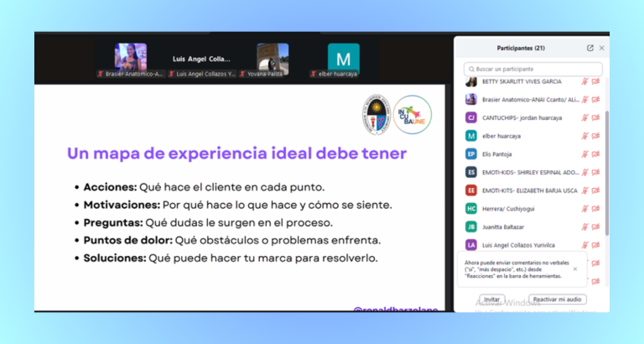Click Yovana Paliza video thumbnail
The width and height of the screenshot is (644, 344).
[x=273, y=57]
